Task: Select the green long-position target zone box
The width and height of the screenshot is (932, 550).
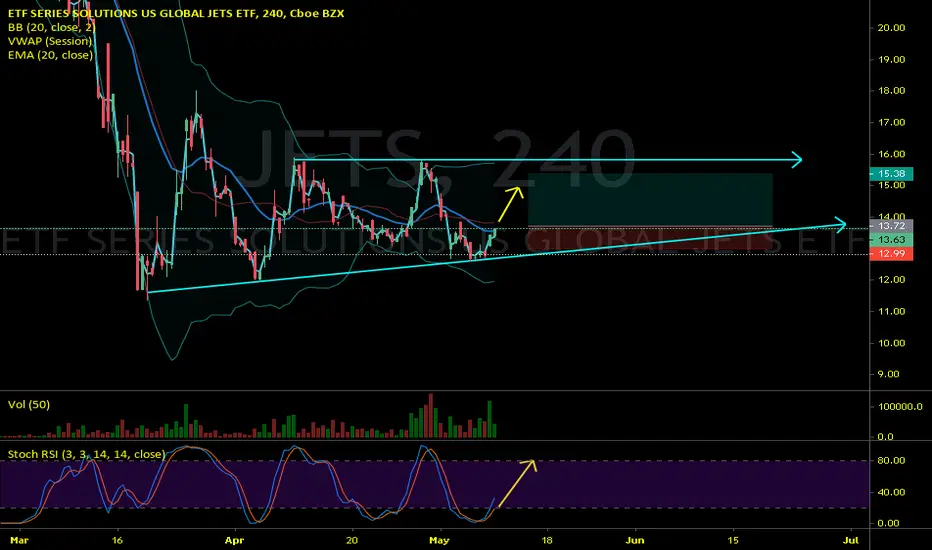Action: tap(650, 200)
